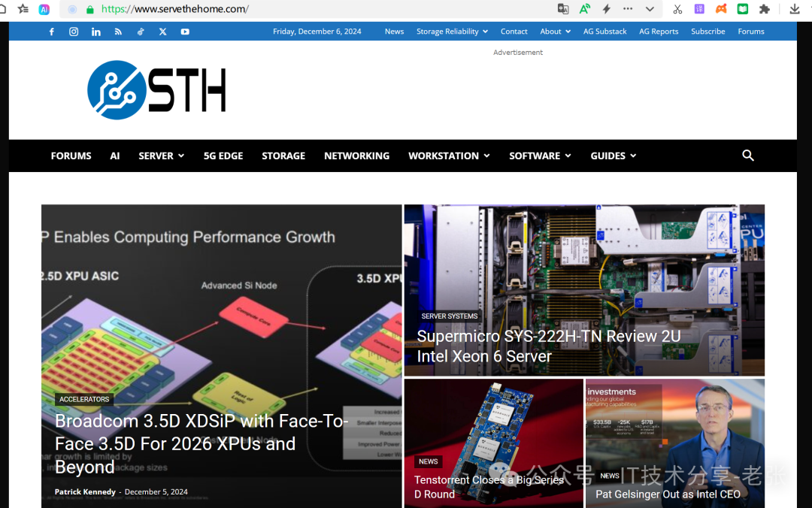Click the ACCELERATORS category tag
The width and height of the screenshot is (812, 508).
click(x=84, y=399)
